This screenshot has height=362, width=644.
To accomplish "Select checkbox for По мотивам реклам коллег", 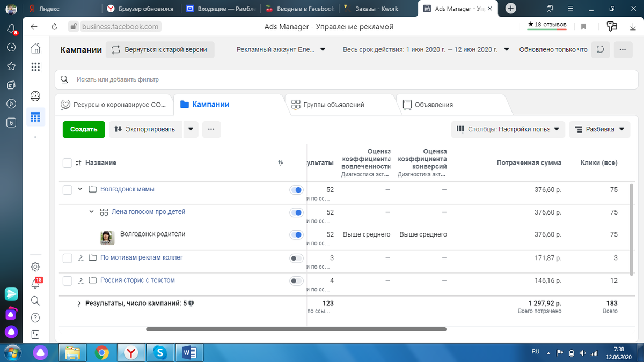I will click(68, 258).
